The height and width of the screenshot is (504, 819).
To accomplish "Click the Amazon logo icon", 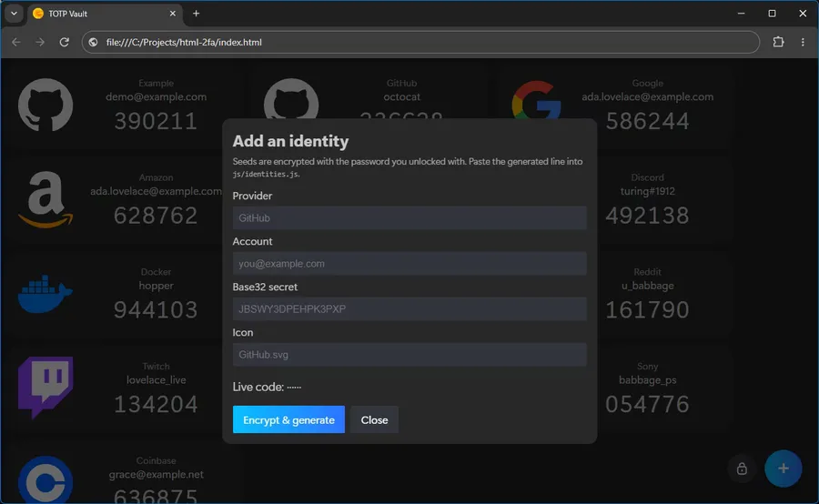I will coord(45,199).
